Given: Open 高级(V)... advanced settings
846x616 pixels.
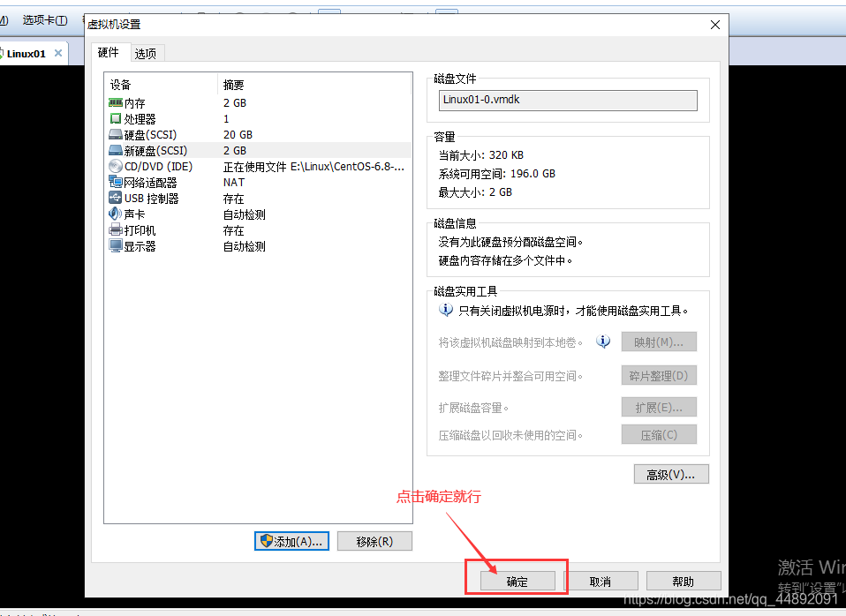Looking at the screenshot, I should pyautogui.click(x=671, y=475).
